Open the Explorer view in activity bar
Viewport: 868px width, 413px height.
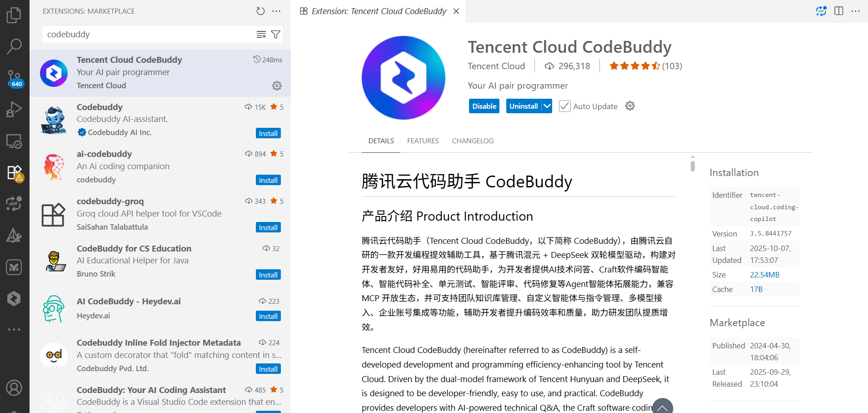point(14,15)
